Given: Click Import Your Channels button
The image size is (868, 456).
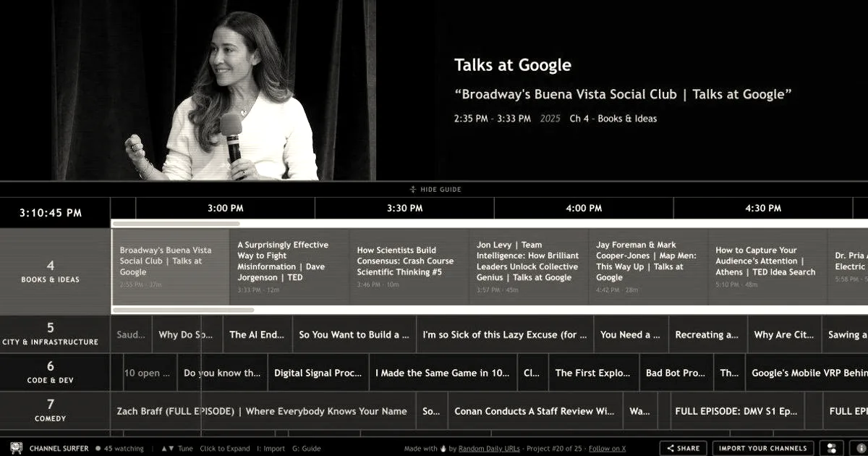Looking at the screenshot, I should pos(763,448).
